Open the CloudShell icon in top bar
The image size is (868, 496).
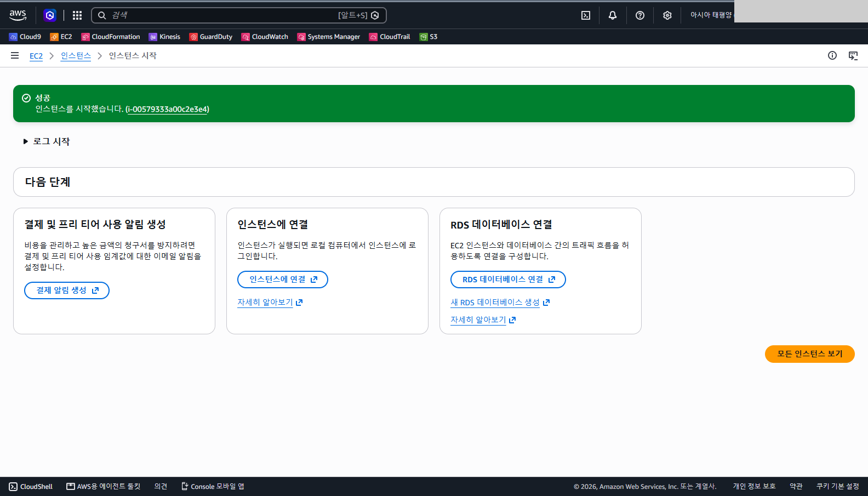[586, 15]
